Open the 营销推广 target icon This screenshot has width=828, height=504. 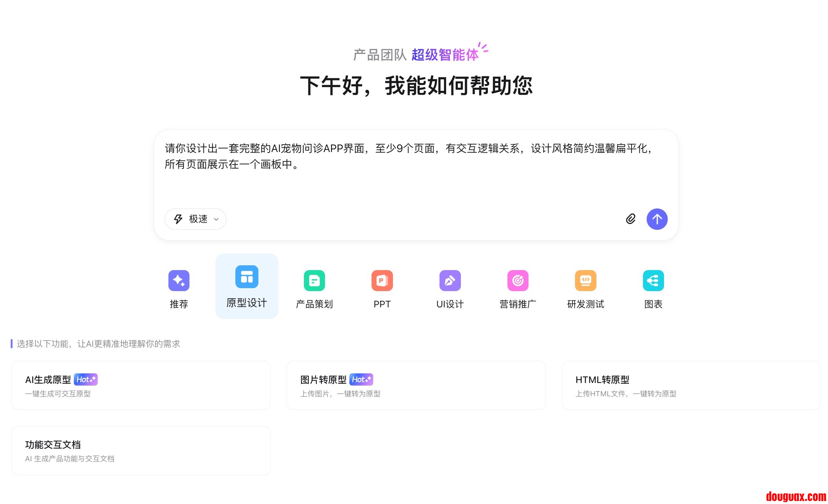pyautogui.click(x=518, y=280)
